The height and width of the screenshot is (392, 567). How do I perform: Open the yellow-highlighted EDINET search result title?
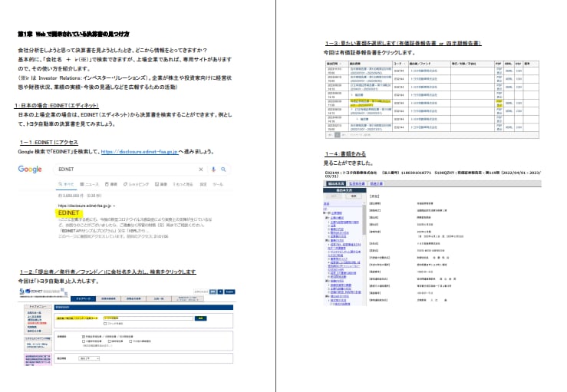(x=68, y=212)
